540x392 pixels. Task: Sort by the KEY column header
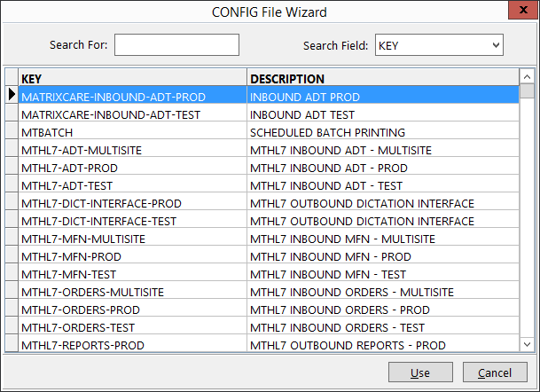pos(131,78)
